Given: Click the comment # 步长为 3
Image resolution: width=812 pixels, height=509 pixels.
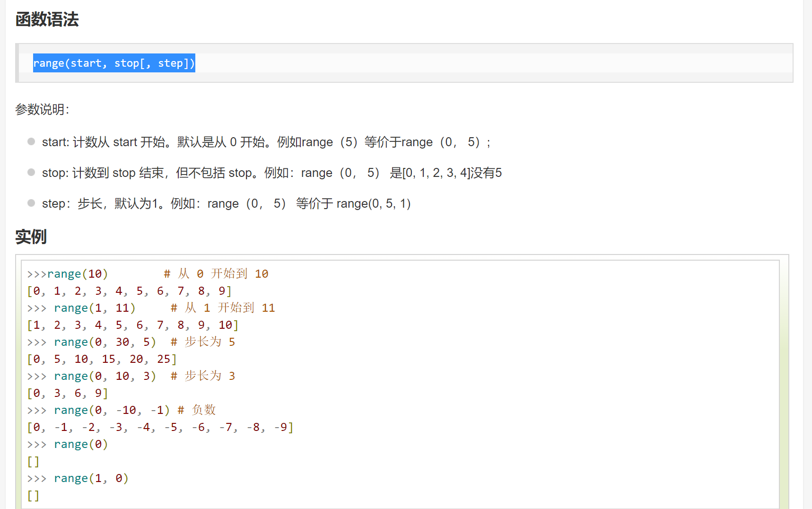Looking at the screenshot, I should [x=203, y=376].
